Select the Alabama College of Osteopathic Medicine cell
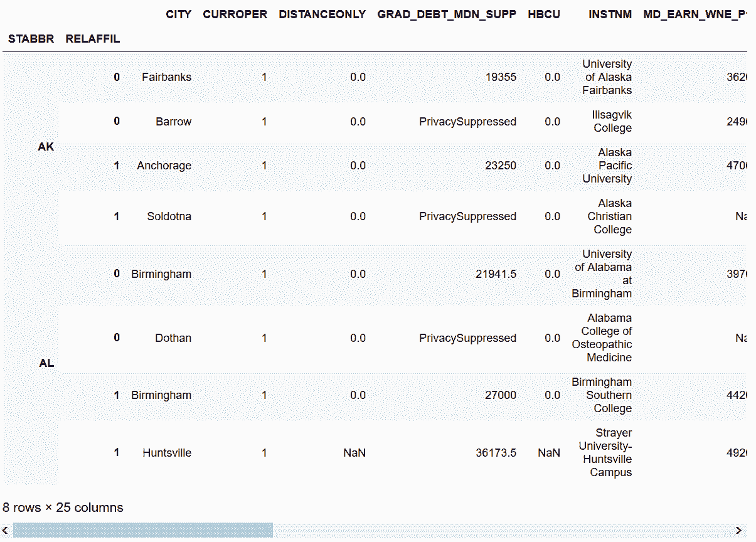 601,338
